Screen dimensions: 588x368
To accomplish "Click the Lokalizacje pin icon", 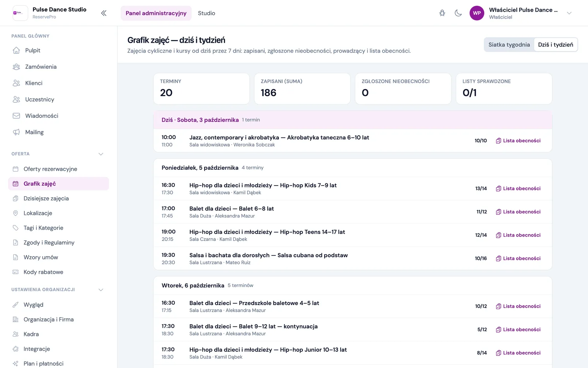I will (x=15, y=213).
